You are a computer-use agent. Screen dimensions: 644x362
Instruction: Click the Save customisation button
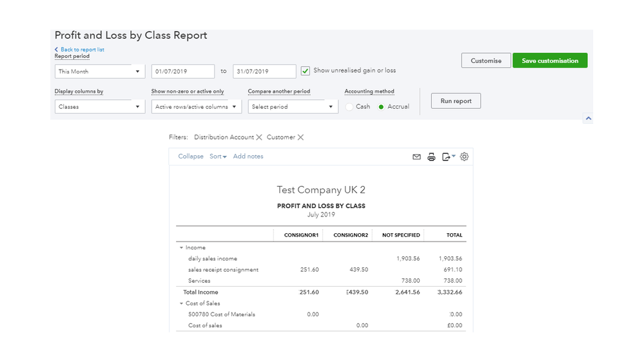(x=550, y=61)
